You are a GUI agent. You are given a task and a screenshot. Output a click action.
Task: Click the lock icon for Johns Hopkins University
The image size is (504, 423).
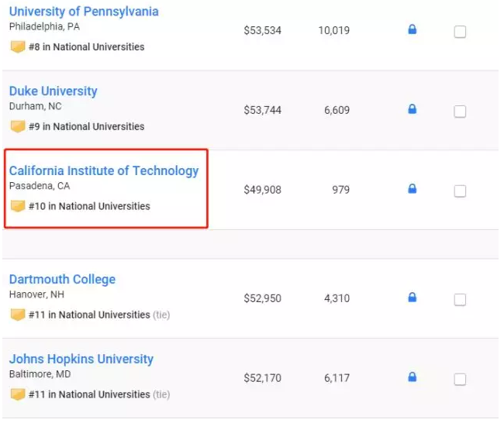point(413,377)
